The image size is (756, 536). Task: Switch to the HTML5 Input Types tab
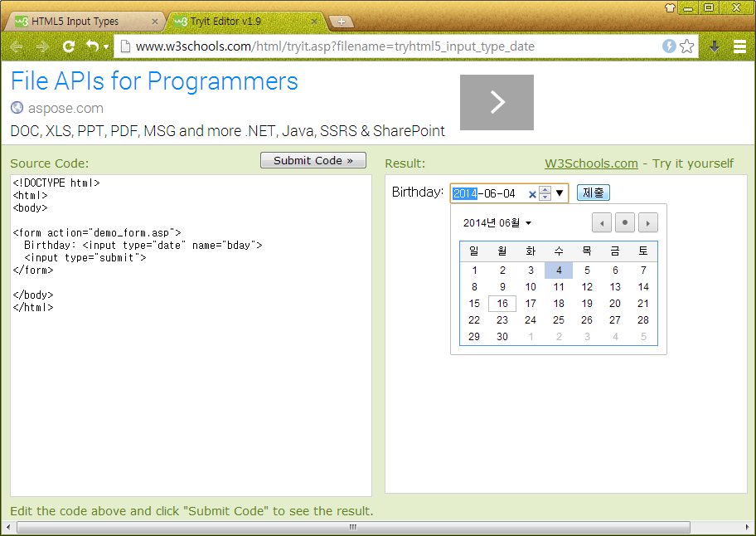coord(75,20)
